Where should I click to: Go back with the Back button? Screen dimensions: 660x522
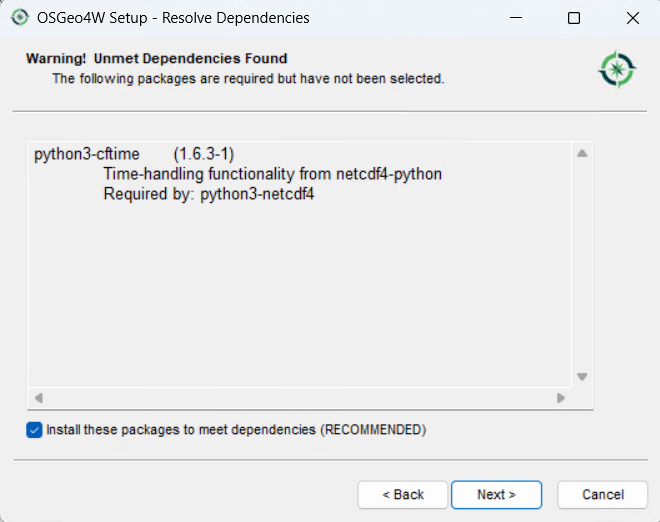[x=403, y=494]
